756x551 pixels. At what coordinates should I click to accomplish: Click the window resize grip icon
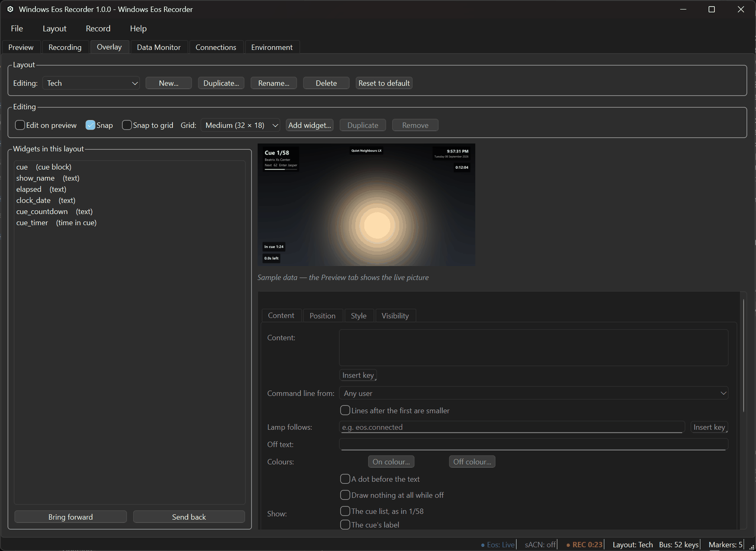751,547
